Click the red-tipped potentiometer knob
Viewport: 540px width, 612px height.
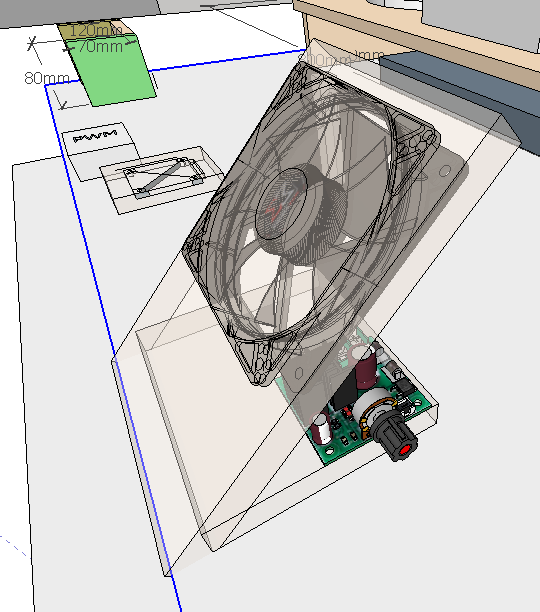pyautogui.click(x=396, y=437)
